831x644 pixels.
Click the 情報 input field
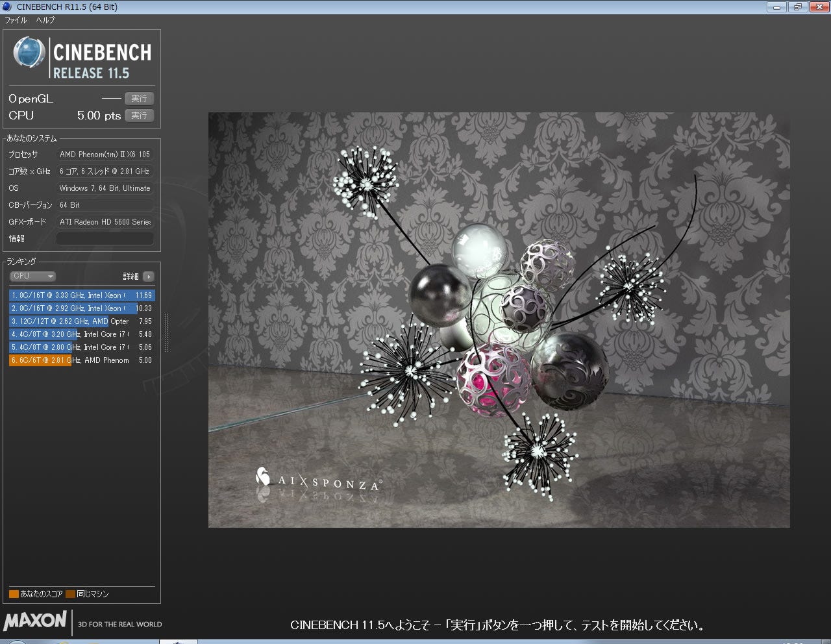click(x=105, y=238)
